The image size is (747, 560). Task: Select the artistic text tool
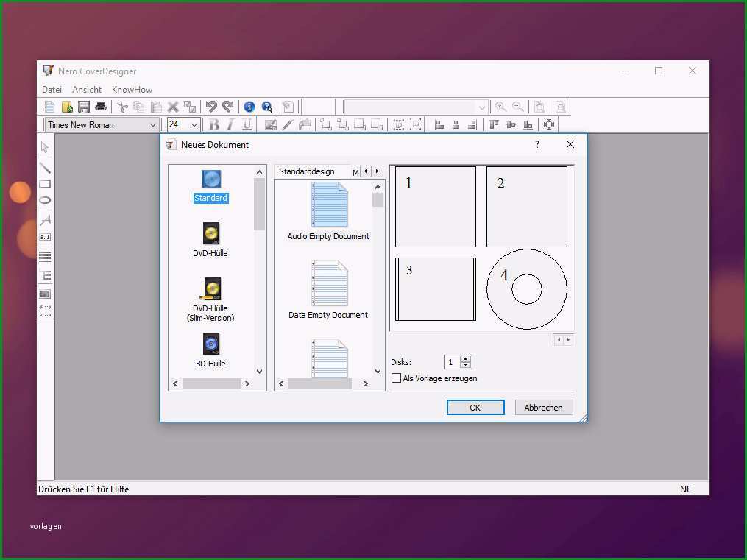point(45,219)
